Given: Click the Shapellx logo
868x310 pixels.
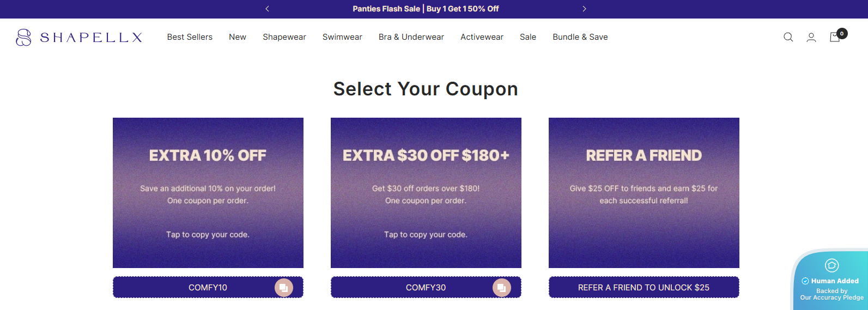Looking at the screenshot, I should (x=80, y=37).
